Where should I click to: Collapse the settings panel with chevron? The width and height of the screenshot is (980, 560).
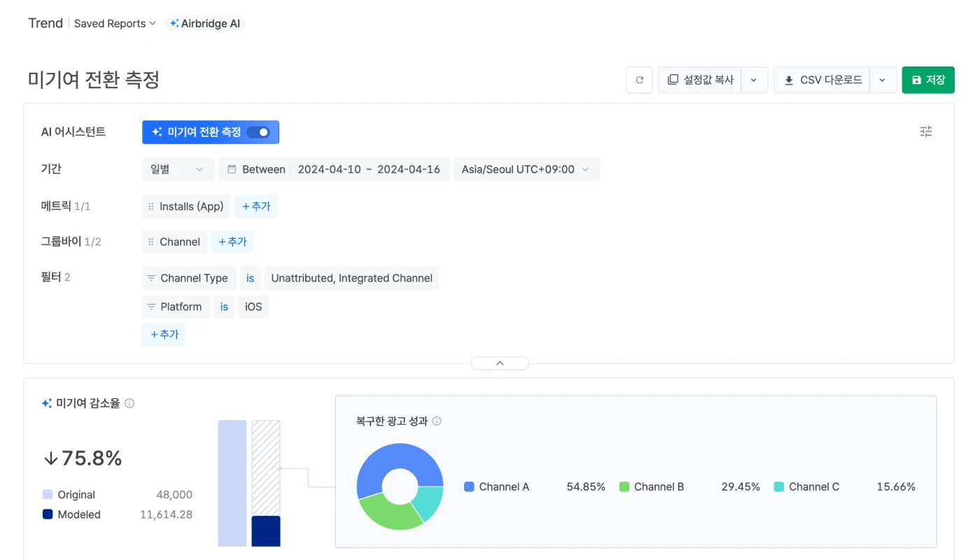click(500, 363)
